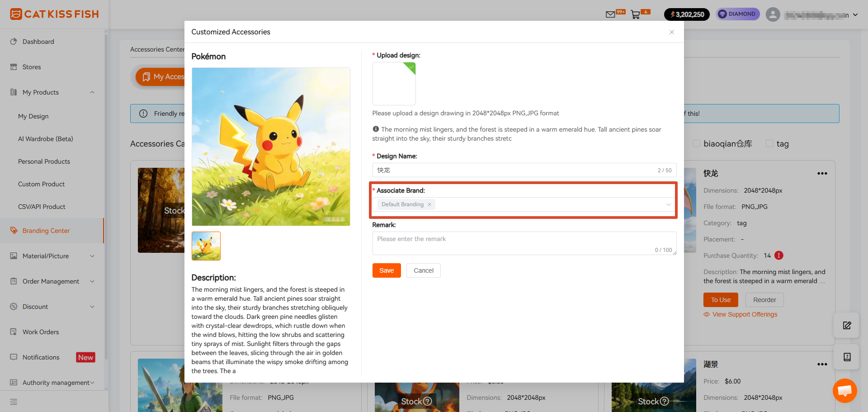Close the Customized Accessories dialog
Image resolution: width=868 pixels, height=412 pixels.
click(672, 32)
